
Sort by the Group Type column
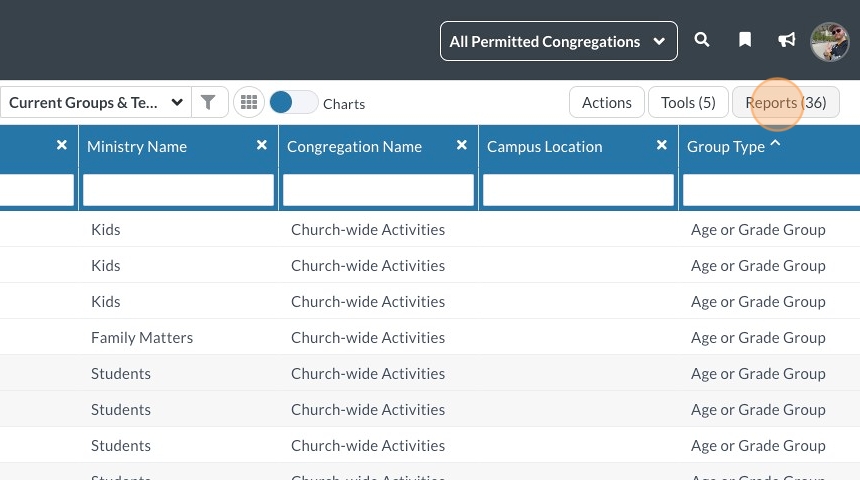726,146
